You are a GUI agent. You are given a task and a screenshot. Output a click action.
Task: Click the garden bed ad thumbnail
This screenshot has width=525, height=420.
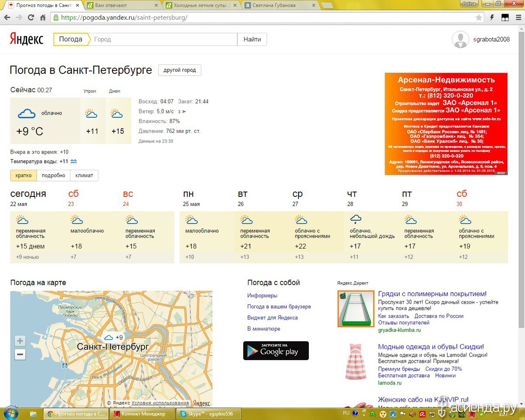[356, 309]
